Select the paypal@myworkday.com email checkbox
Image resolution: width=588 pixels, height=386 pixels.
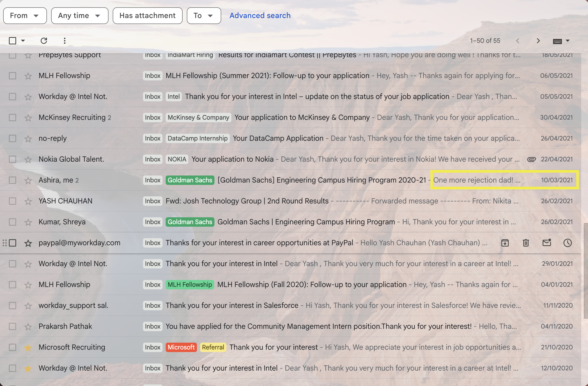pyautogui.click(x=13, y=243)
